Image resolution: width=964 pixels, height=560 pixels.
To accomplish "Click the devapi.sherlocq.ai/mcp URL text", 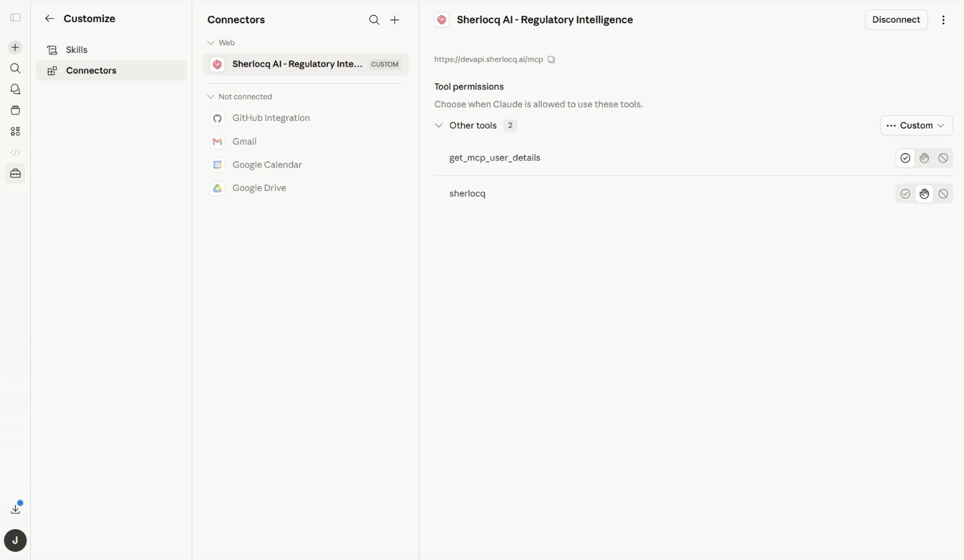I will point(489,60).
